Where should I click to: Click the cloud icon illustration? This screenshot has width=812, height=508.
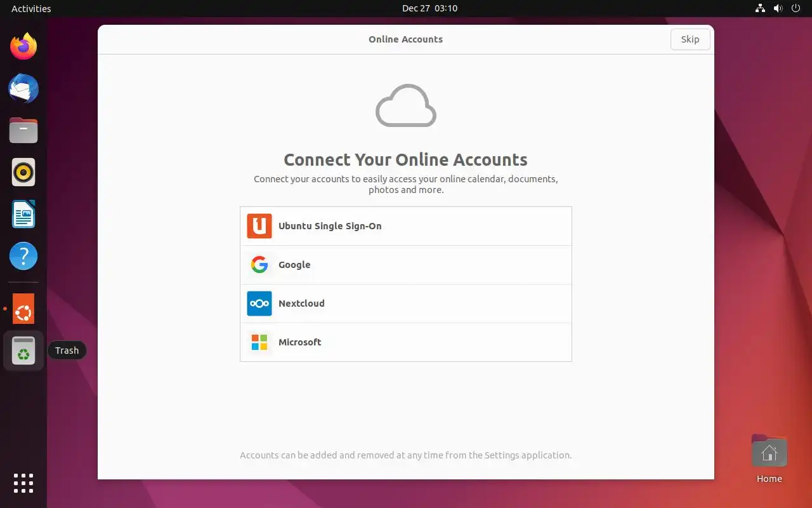[406, 105]
